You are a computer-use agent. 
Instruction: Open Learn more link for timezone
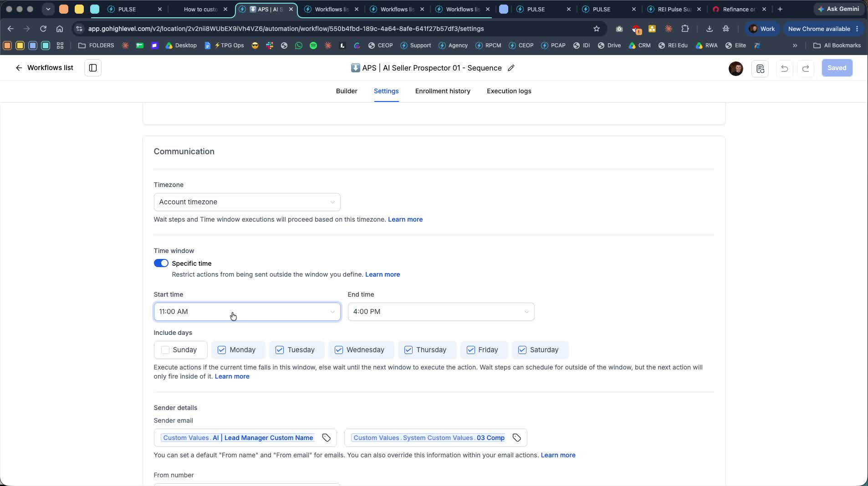click(x=405, y=219)
